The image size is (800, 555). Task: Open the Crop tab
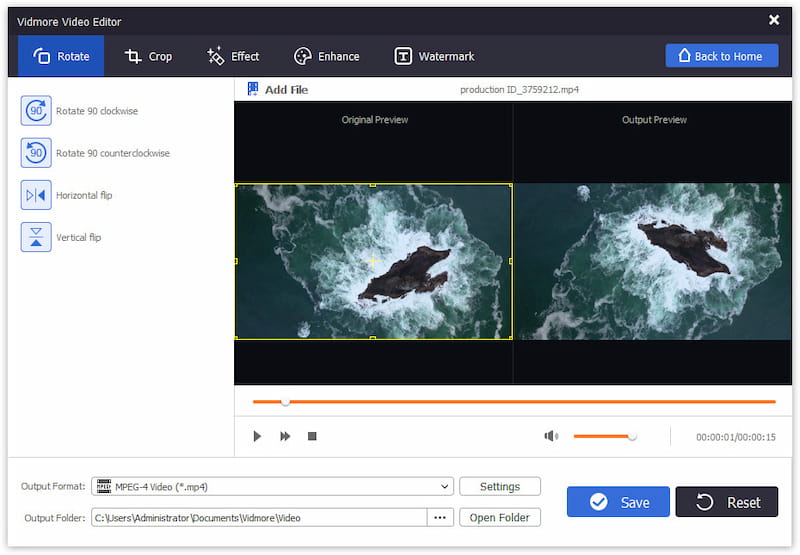[149, 56]
